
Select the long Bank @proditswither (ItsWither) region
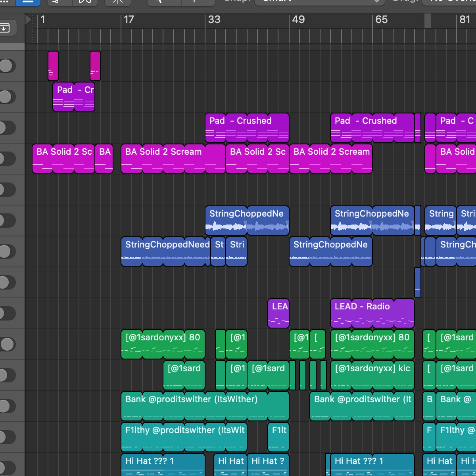pyautogui.click(x=205, y=406)
